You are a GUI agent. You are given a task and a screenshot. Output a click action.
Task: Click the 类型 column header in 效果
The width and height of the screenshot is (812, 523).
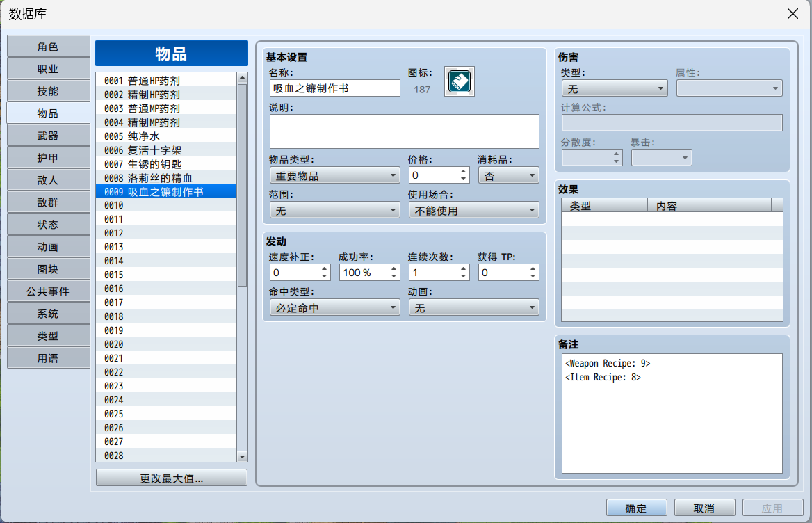605,206
